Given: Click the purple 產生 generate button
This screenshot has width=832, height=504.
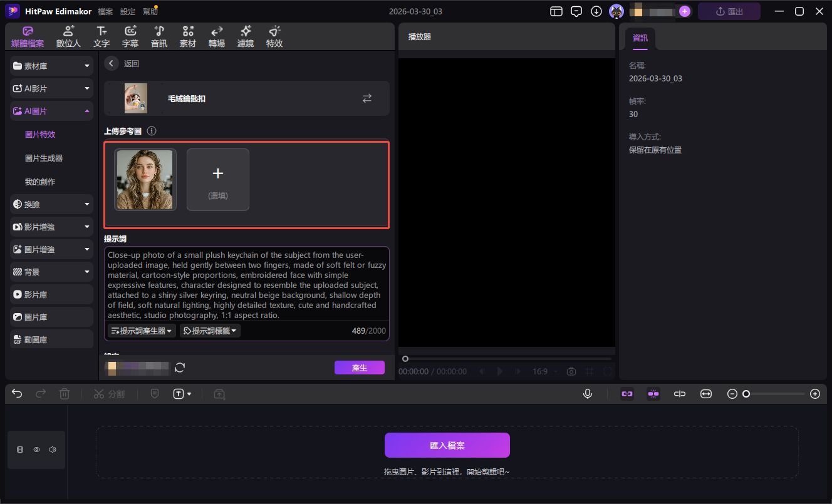Looking at the screenshot, I should (359, 368).
